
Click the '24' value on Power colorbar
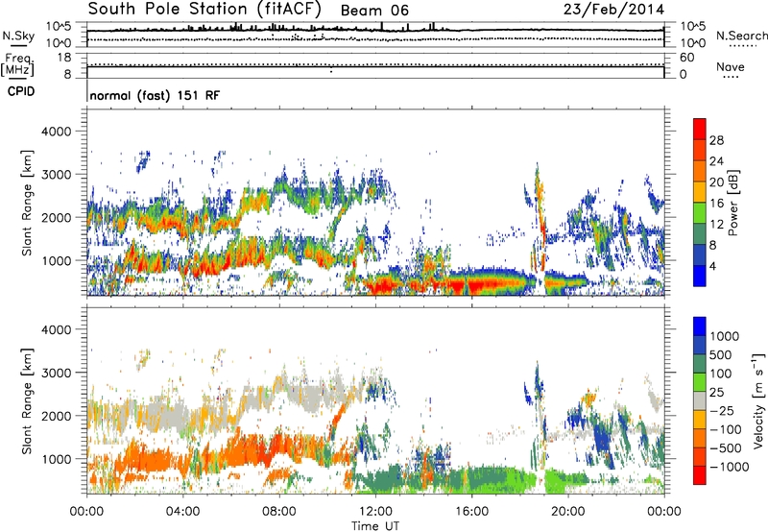point(716,161)
